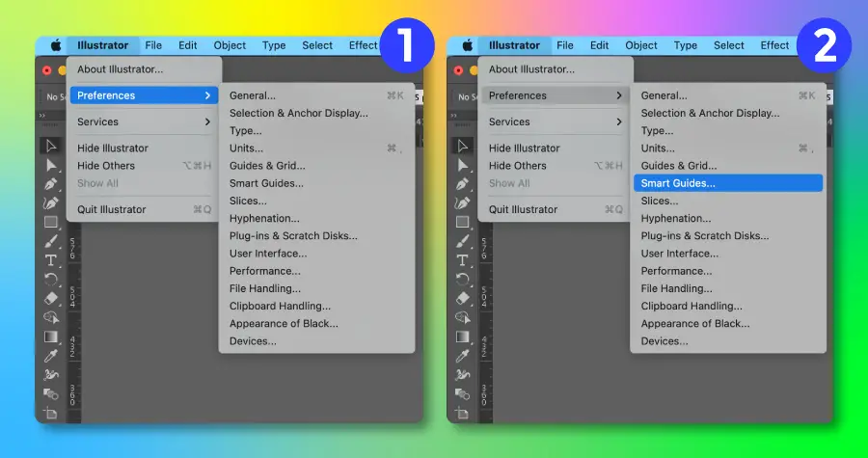The image size is (868, 458).
Task: Choose the Curvature tool in right window
Action: point(463,203)
